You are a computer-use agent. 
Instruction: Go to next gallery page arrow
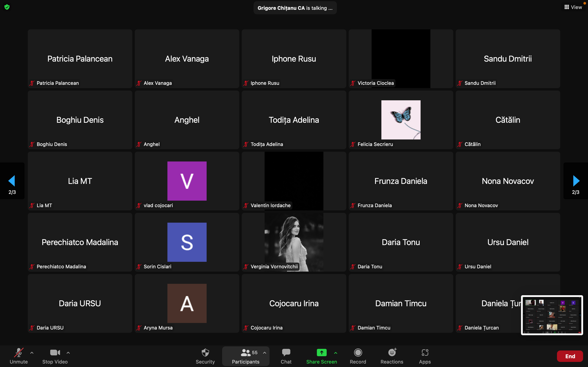[576, 181]
